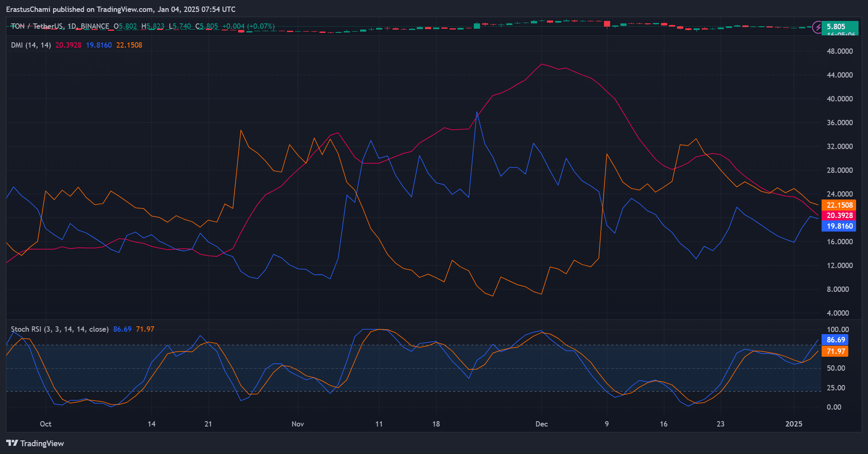Viewport: 868px width, 454px height.
Task: Click the Nov label on time axis
Action: 298,424
